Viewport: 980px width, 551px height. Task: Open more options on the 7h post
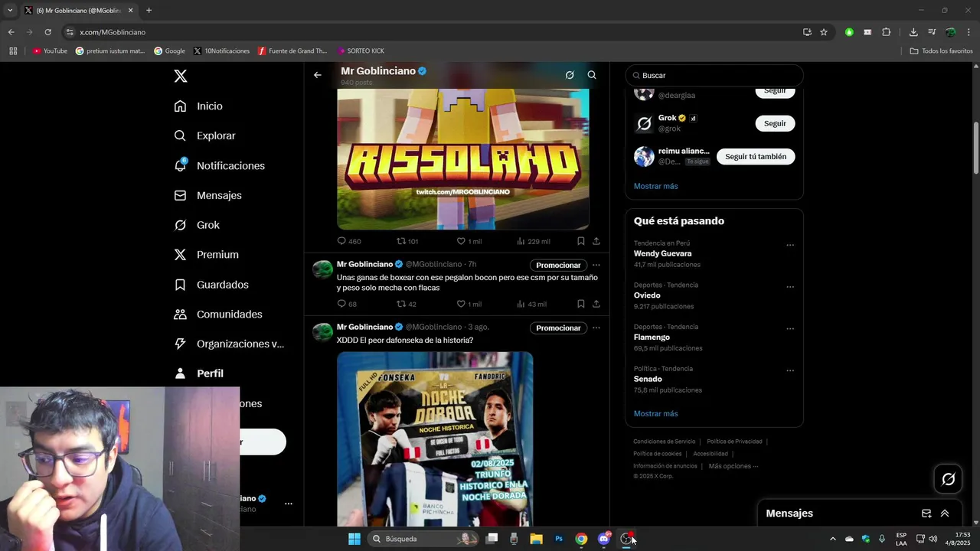pyautogui.click(x=596, y=266)
